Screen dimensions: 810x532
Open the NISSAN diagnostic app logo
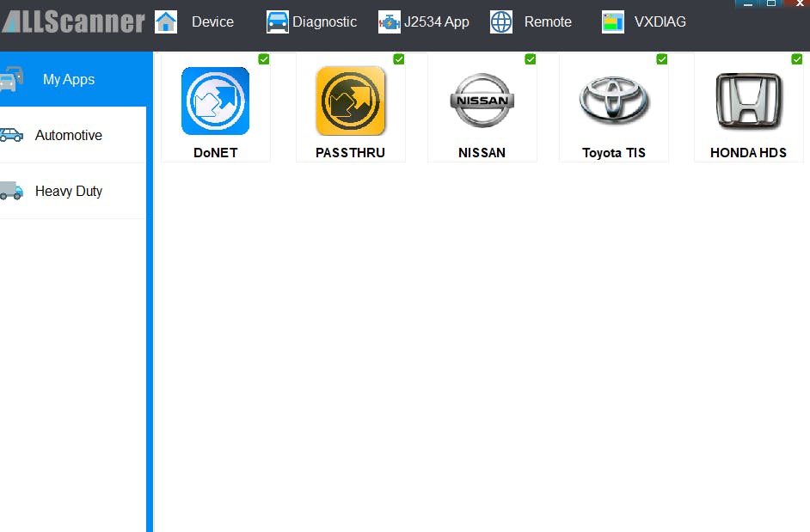[x=482, y=101]
